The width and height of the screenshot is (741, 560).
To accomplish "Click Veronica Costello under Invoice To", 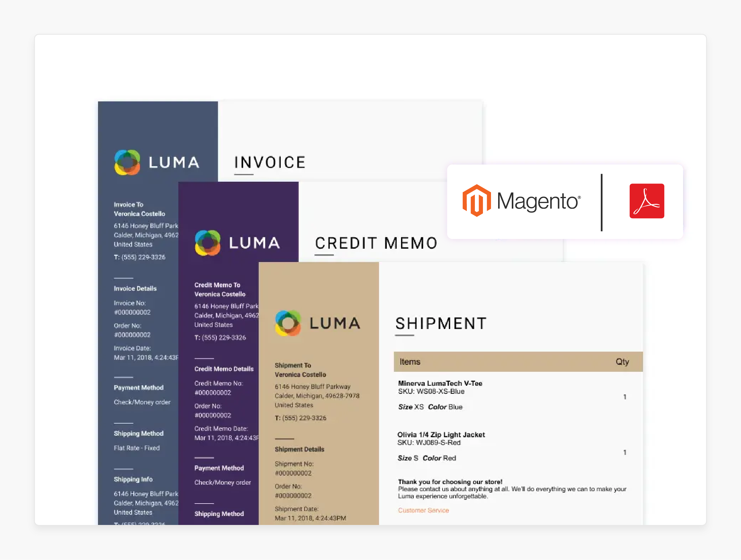I will tap(139, 214).
